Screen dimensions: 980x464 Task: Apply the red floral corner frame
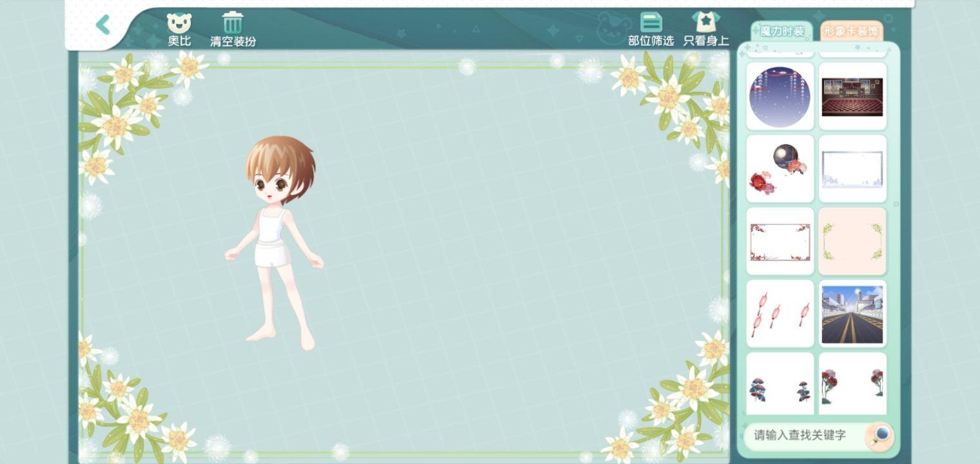pos(780,242)
